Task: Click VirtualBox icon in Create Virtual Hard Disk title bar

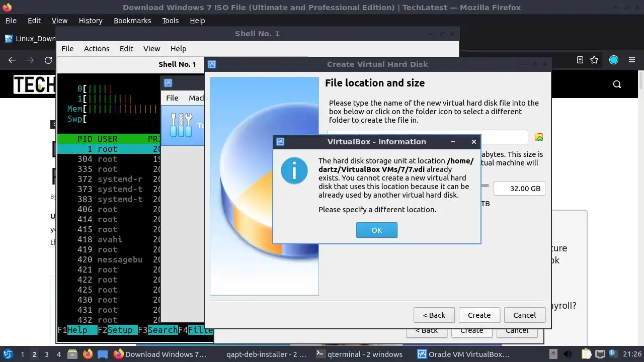Action: (212, 64)
